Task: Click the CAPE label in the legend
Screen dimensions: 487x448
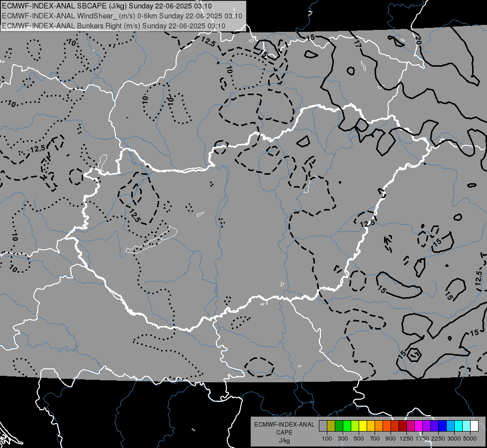Action: [284, 433]
